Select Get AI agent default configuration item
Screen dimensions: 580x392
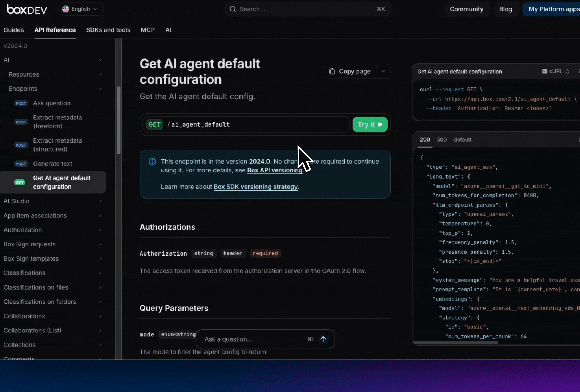pos(53,182)
